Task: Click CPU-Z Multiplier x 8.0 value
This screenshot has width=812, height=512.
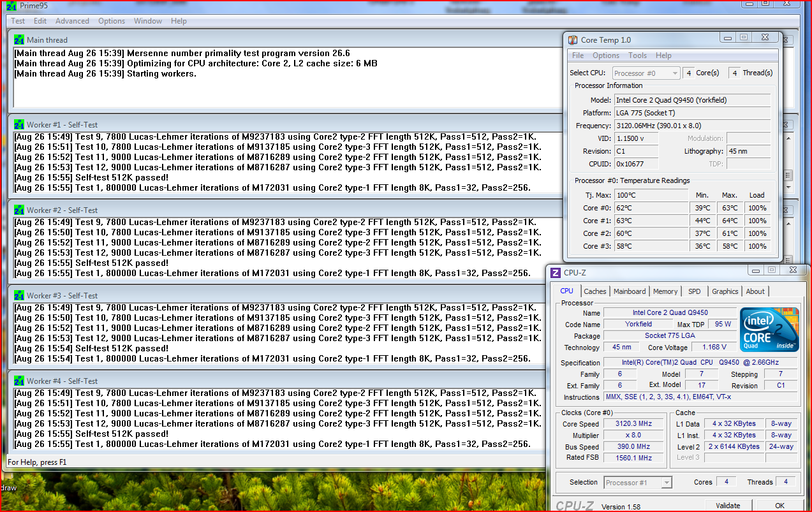Action: (633, 435)
